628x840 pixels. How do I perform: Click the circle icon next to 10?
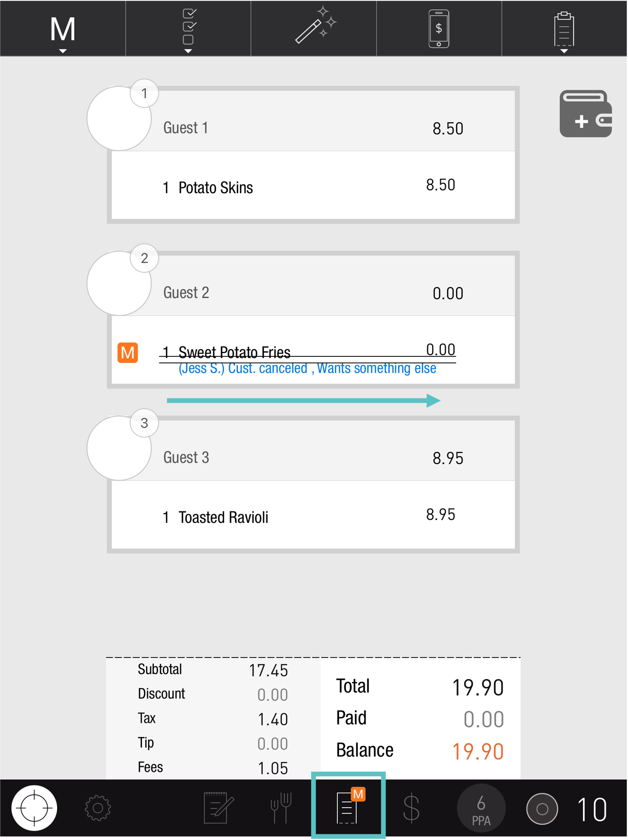[542, 809]
